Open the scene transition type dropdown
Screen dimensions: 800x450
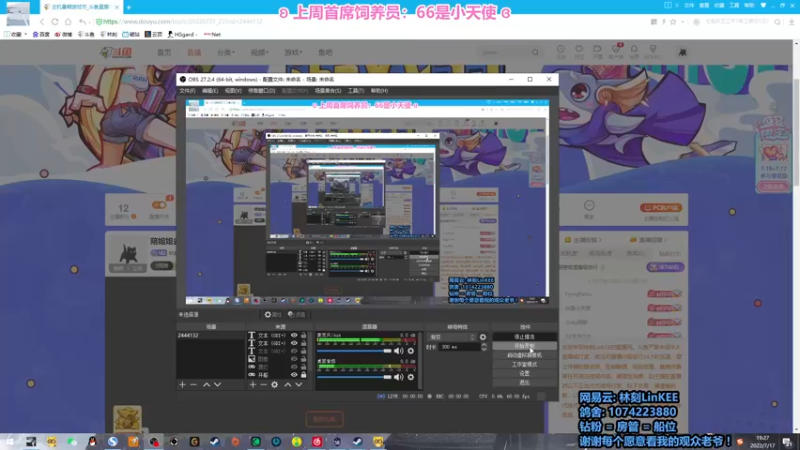tap(452, 337)
